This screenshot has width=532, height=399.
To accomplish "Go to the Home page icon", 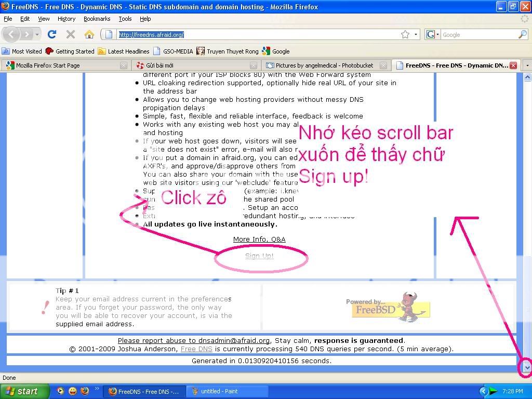I will tap(89, 34).
